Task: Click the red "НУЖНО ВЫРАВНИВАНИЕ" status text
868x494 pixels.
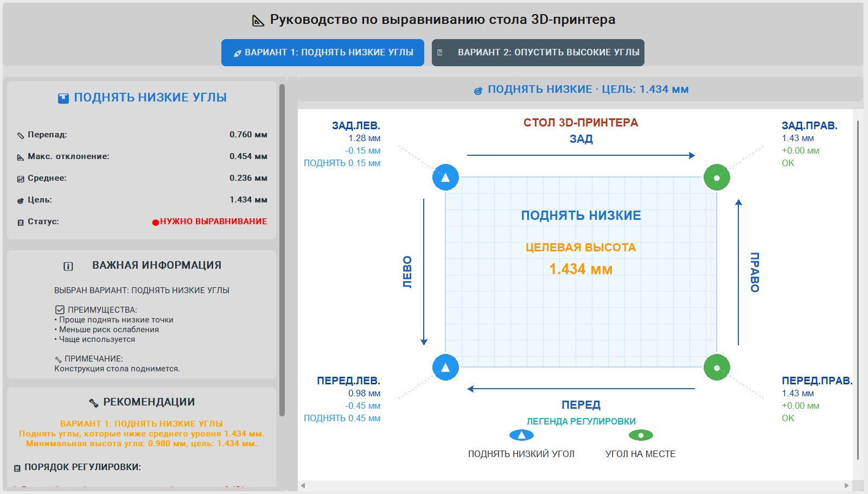Action: 210,221
